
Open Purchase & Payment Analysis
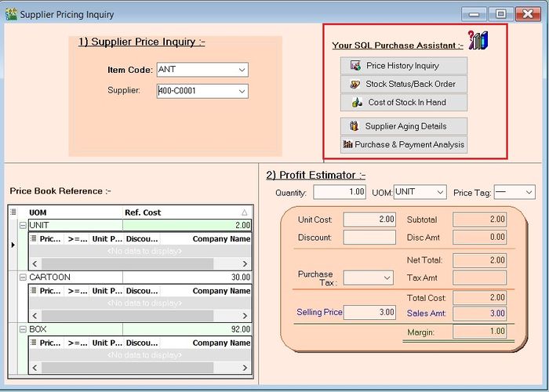403,145
